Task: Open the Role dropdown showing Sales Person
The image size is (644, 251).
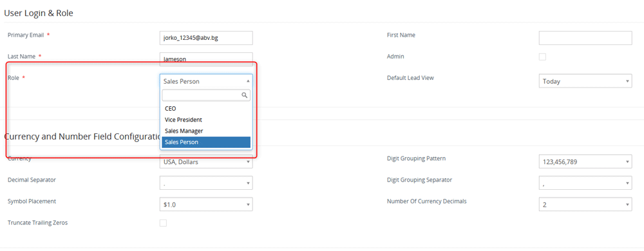Action: pos(206,81)
